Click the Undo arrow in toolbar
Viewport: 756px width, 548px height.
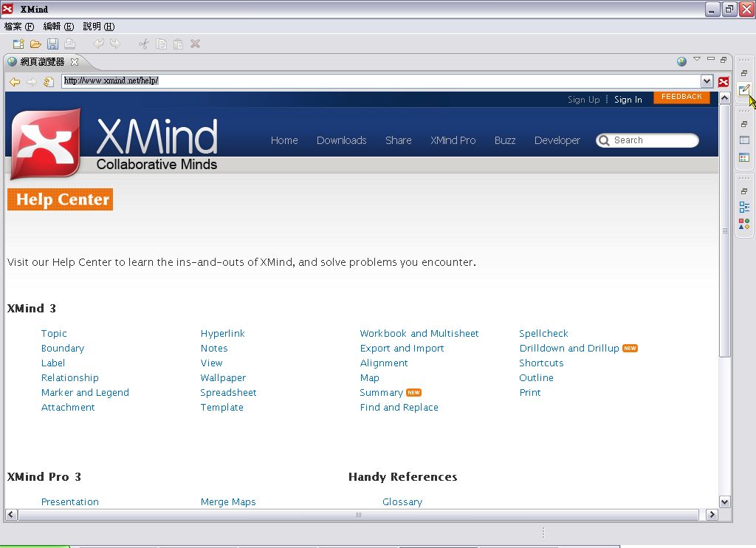click(99, 44)
